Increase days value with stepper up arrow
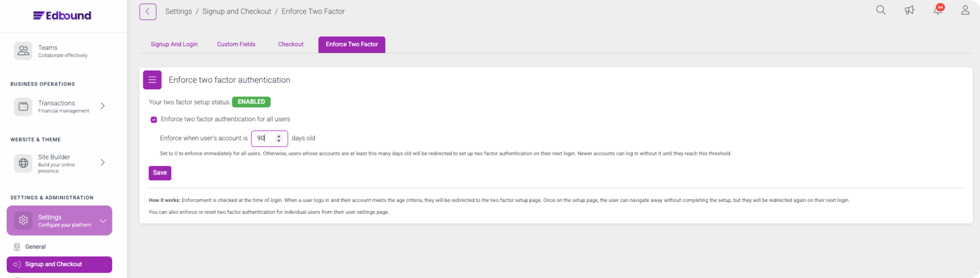 pos(279,136)
